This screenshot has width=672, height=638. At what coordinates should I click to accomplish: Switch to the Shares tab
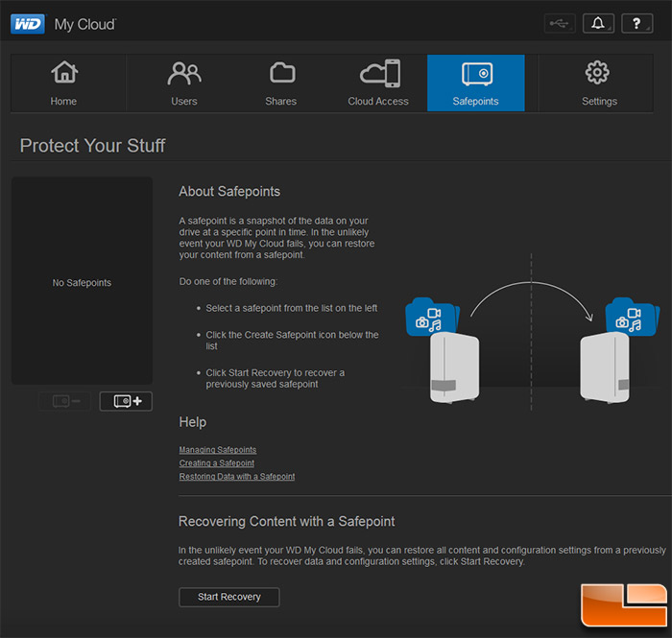(x=281, y=83)
